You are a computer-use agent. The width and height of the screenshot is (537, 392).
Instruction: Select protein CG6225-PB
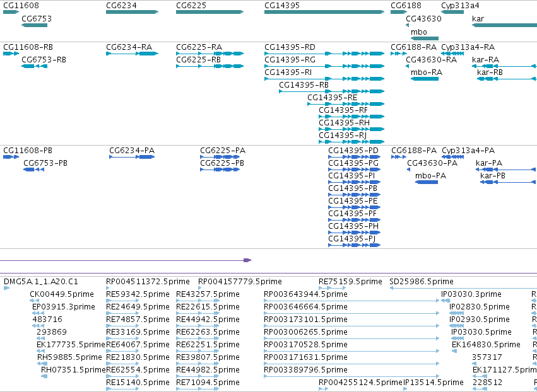coord(222,163)
